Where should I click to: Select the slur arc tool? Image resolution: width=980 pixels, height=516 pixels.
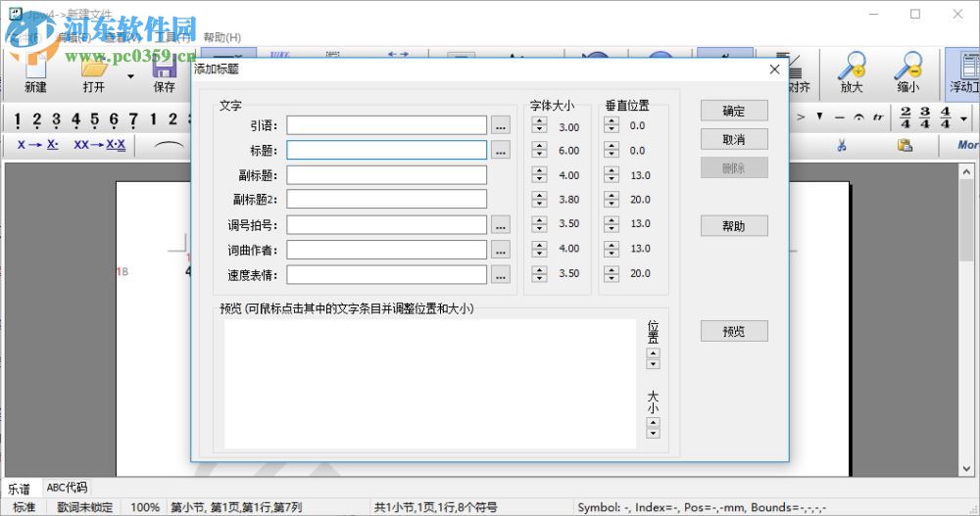pyautogui.click(x=169, y=145)
